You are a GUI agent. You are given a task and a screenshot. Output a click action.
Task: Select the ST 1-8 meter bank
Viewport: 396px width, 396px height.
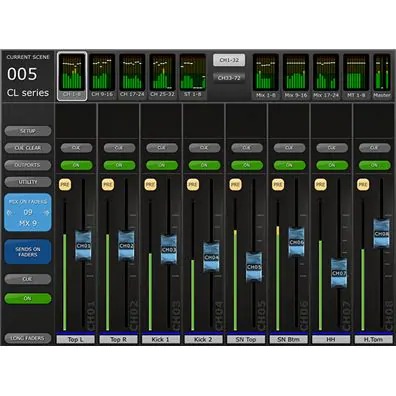click(193, 76)
